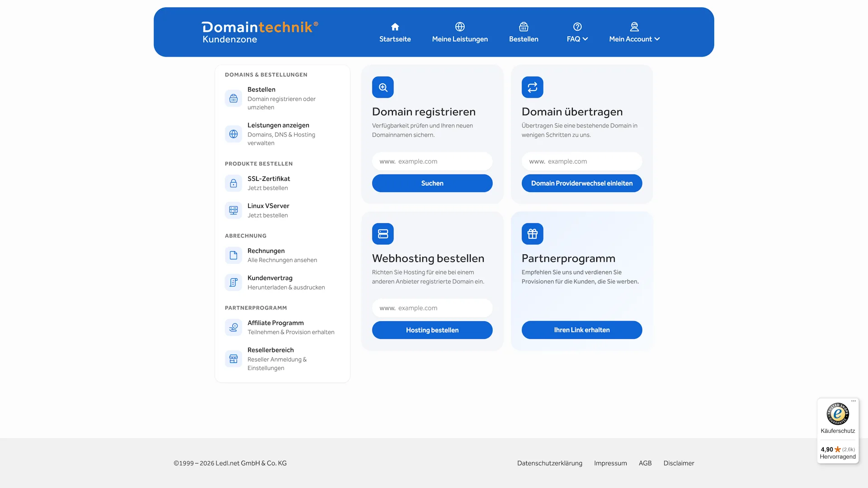Expand the FAQ dropdown chevron
This screenshot has height=488, width=868.
coord(585,39)
